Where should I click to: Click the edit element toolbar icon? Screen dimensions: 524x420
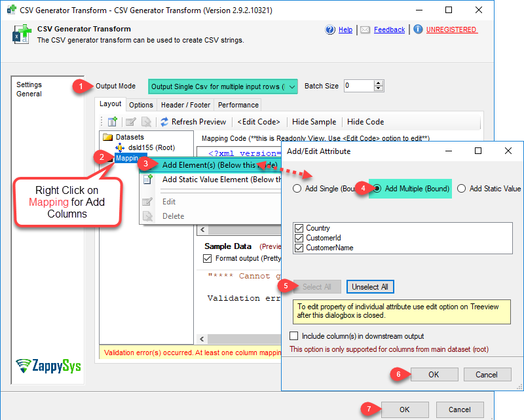(x=130, y=122)
